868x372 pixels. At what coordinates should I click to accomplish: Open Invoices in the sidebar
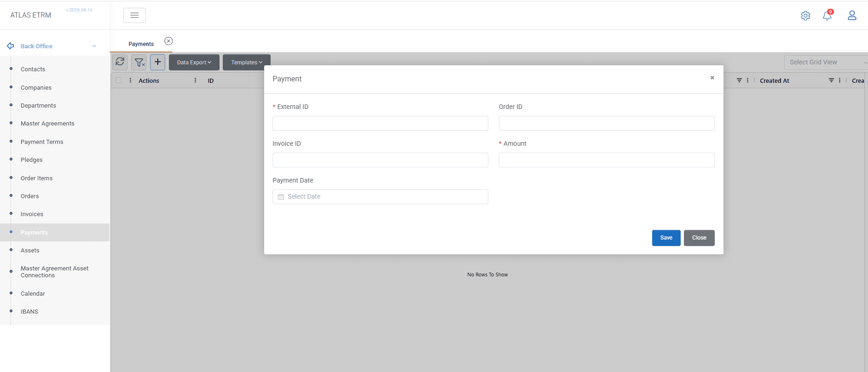pyautogui.click(x=32, y=214)
